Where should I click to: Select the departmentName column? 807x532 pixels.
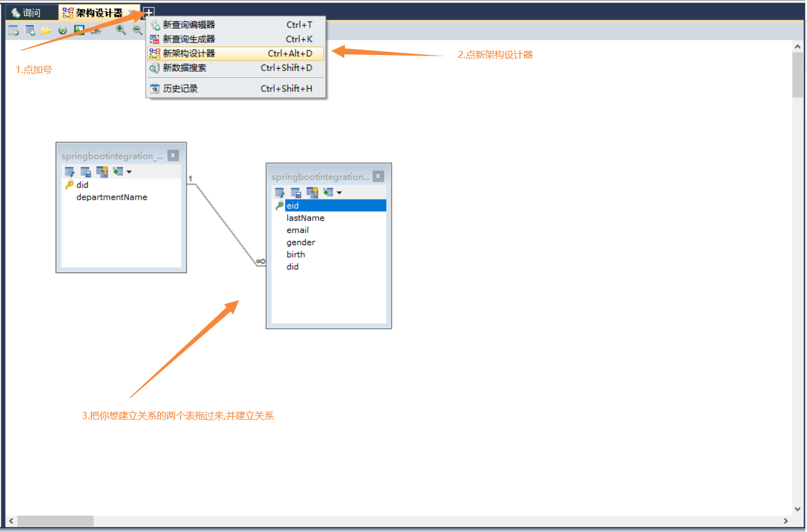[112, 197]
